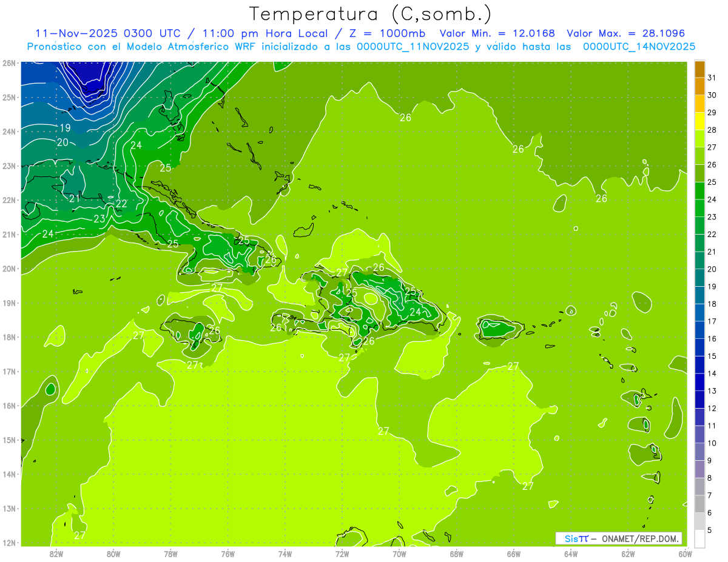Screen dimensions: 728x562
Task: Click the 62W longitude axis label
Action: [628, 554]
